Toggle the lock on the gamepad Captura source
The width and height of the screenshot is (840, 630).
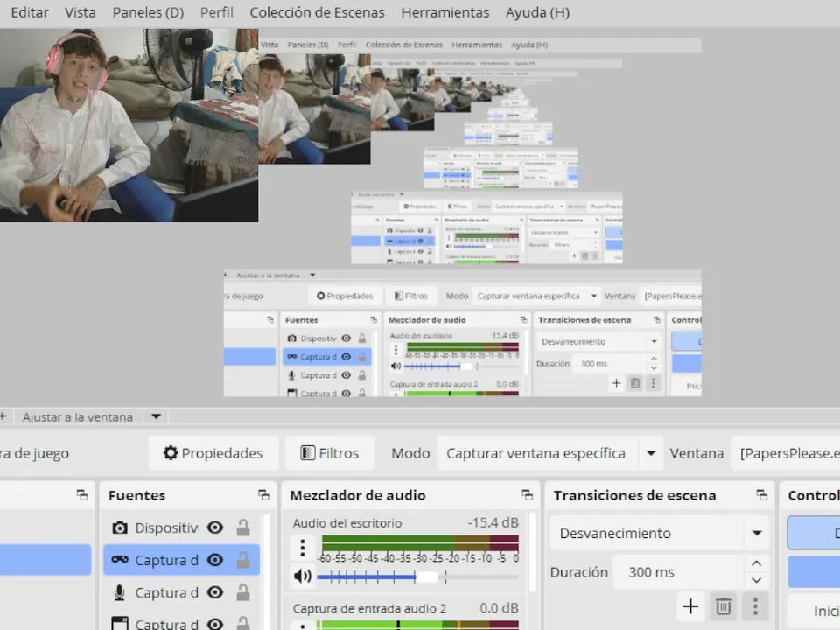point(243,560)
